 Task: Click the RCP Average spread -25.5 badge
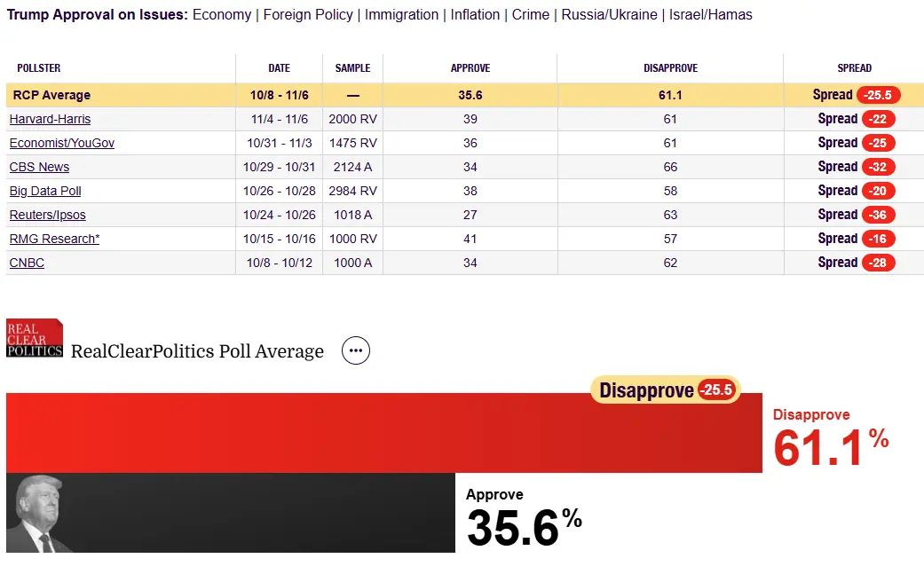point(878,95)
